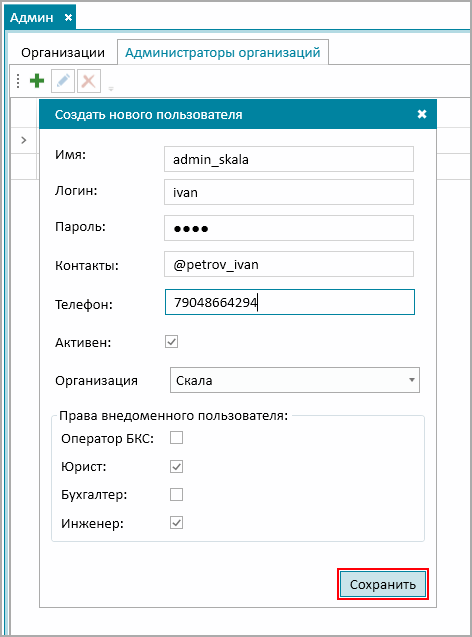
Task: Close the Create new user dialog
Action: tap(422, 114)
